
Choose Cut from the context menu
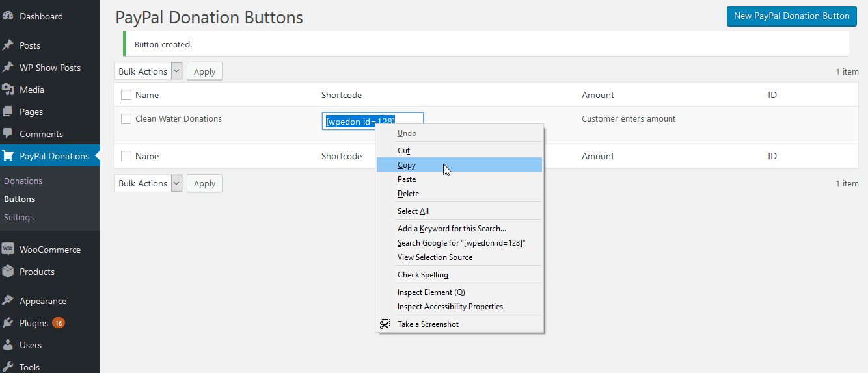[x=459, y=151]
